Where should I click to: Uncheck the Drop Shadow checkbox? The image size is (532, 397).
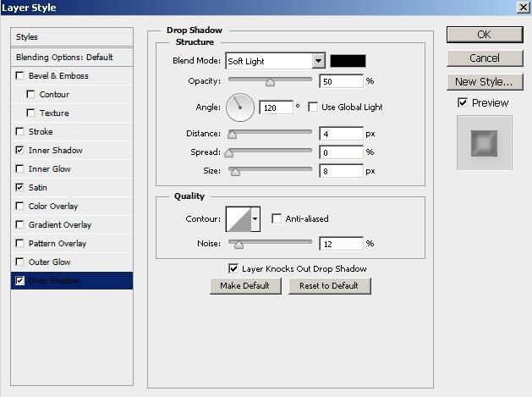(x=19, y=280)
